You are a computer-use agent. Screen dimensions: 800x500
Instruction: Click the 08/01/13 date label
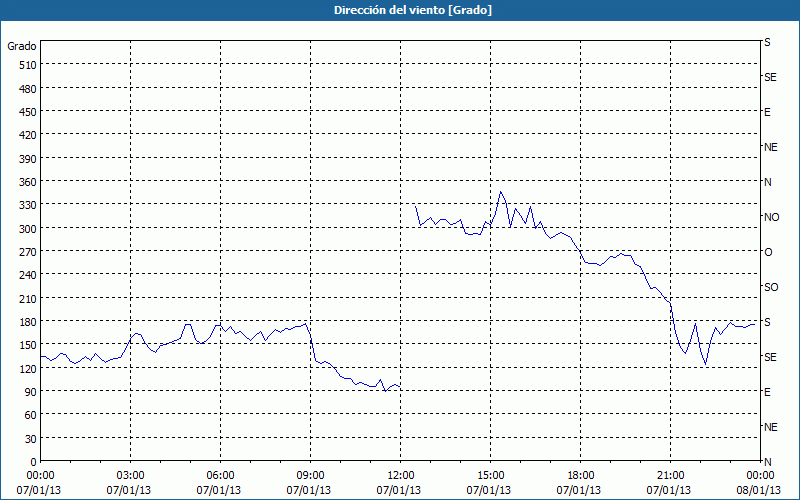(x=759, y=491)
